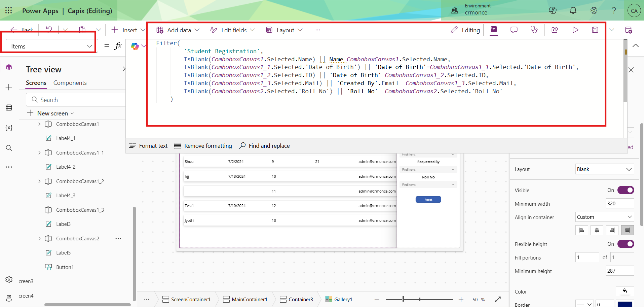
Task: Open the virtual agent icon in sidebar
Action: click(9, 298)
